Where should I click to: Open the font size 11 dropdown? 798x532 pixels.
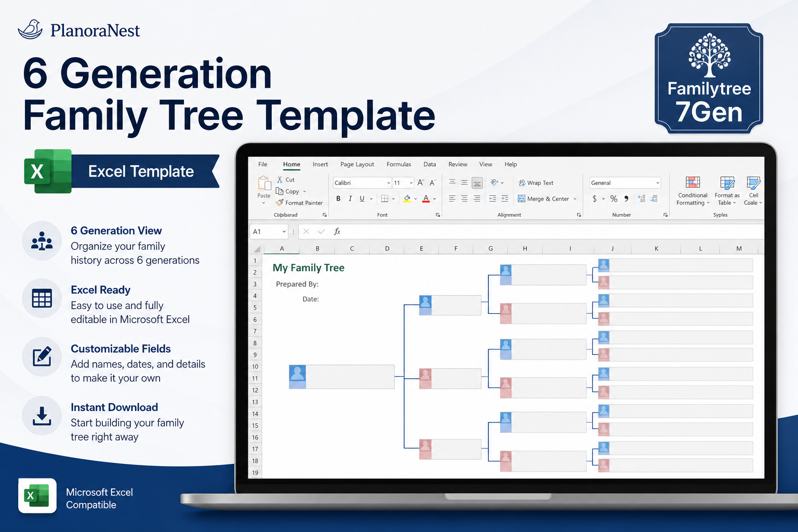click(x=411, y=183)
